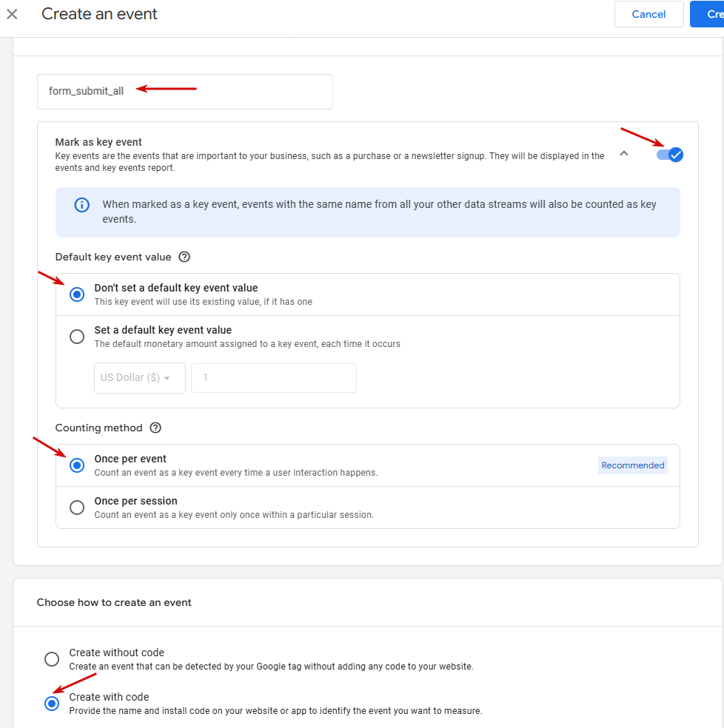Open help for Default key event value
The image size is (724, 728).
[184, 257]
